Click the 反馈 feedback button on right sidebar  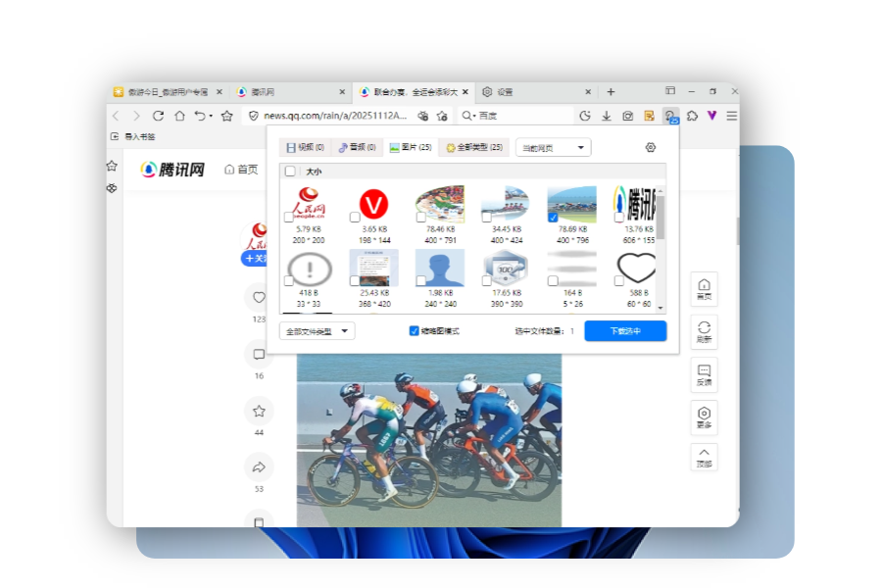(704, 374)
